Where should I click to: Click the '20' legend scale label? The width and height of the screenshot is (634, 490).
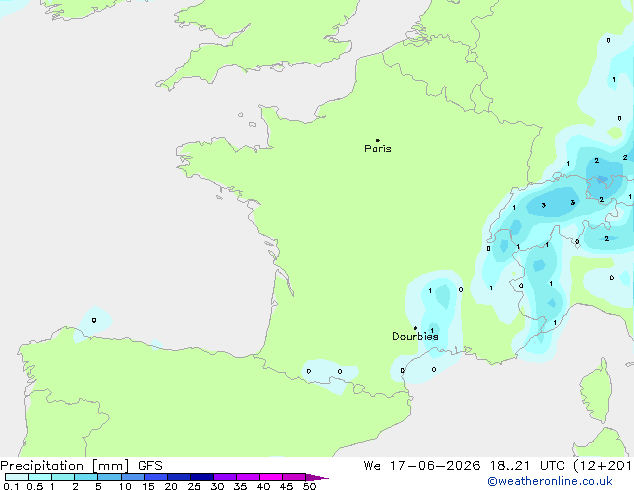point(171,486)
